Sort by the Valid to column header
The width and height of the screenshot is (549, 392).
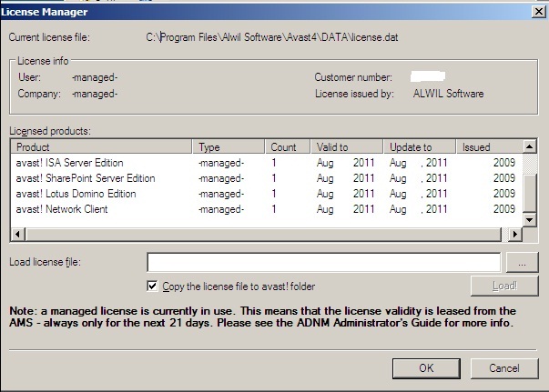click(347, 146)
